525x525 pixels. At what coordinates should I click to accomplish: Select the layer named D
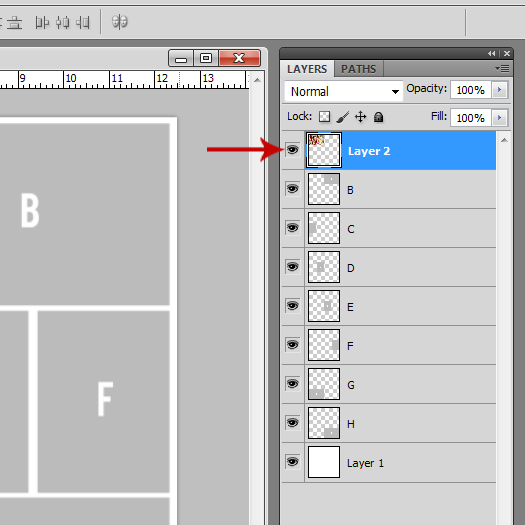click(351, 268)
